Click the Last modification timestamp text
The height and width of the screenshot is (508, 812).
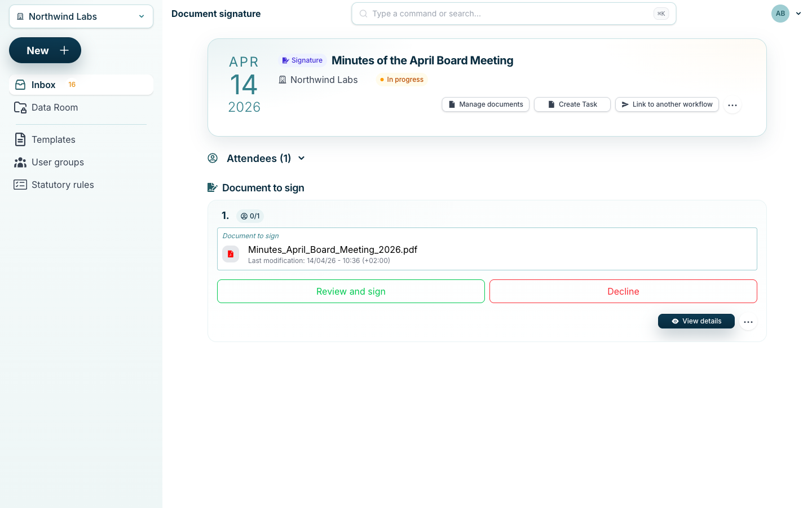pos(319,261)
